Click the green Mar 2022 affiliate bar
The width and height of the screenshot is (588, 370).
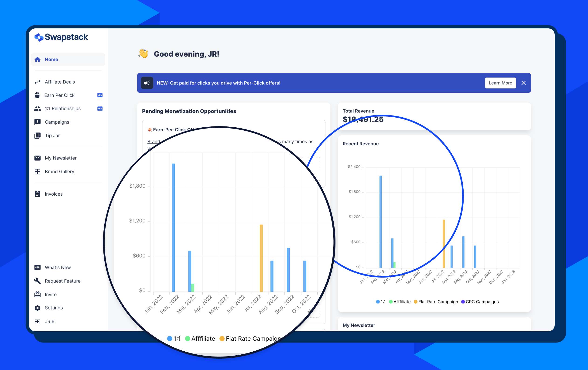394,265
